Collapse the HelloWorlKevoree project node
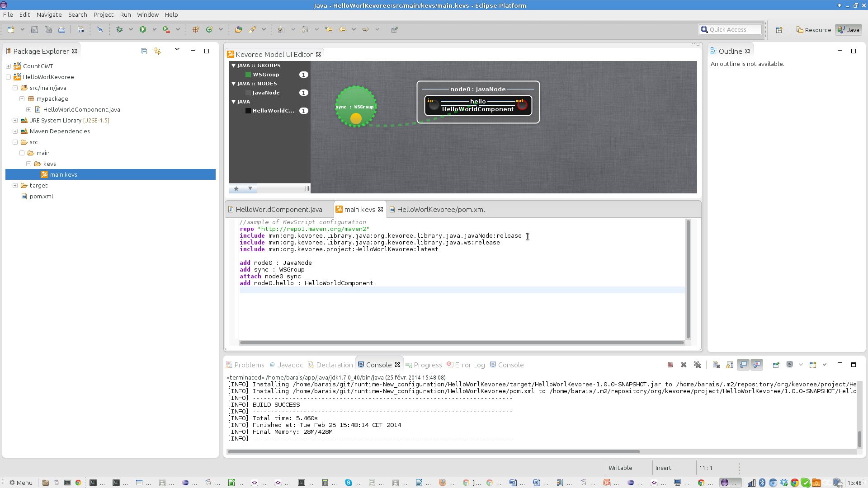This screenshot has width=868, height=488. [8, 77]
